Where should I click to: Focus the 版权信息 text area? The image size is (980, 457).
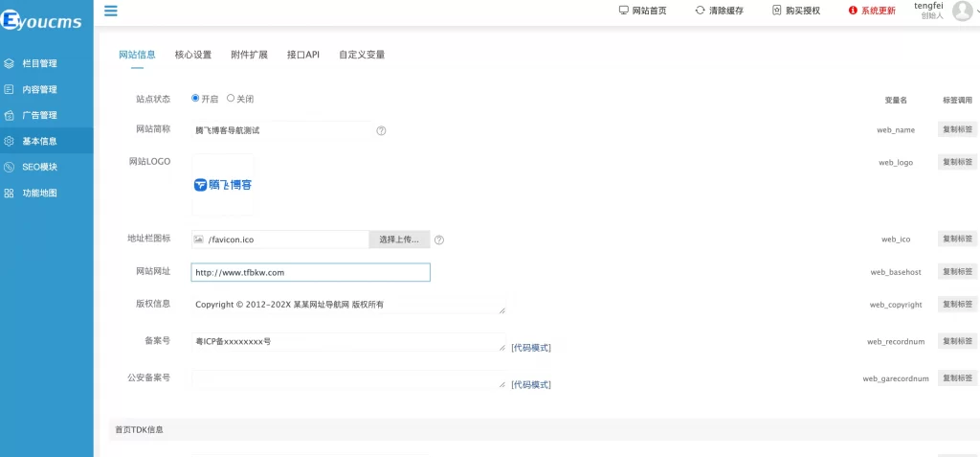click(x=348, y=305)
